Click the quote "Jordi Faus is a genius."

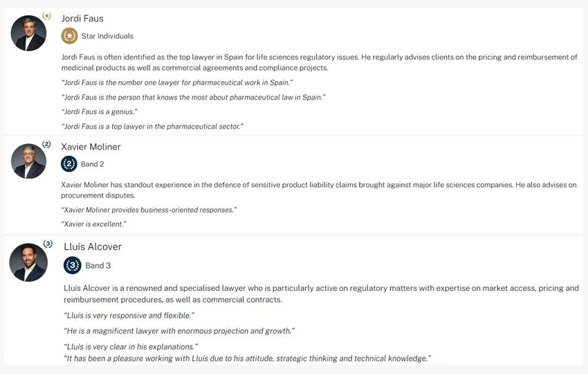point(100,112)
